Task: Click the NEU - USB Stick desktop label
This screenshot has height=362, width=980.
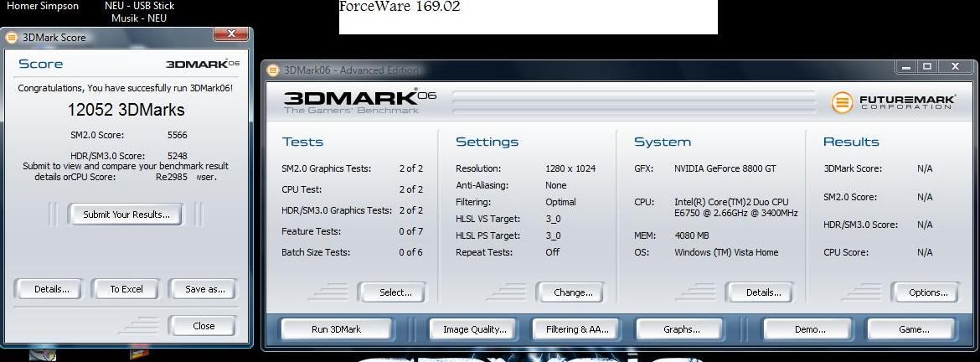Action: click(139, 6)
